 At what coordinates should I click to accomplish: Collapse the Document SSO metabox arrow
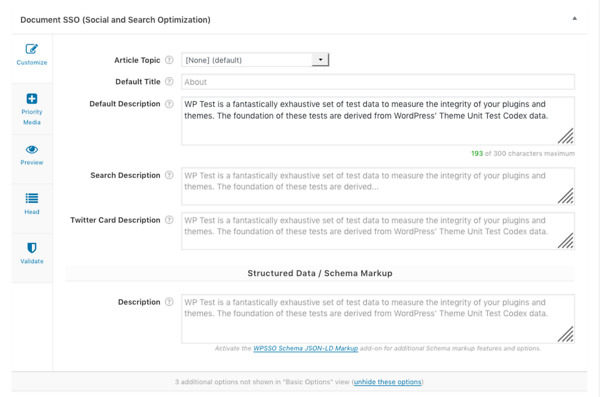click(574, 18)
